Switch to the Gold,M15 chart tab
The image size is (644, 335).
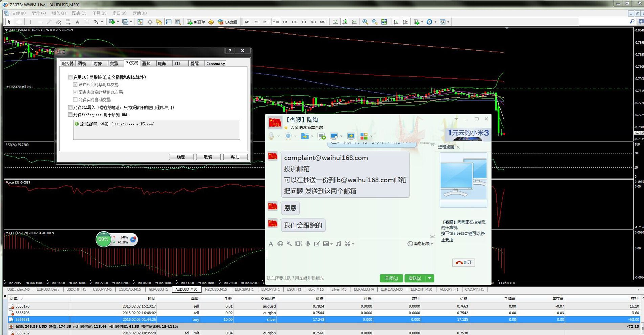tap(316, 290)
